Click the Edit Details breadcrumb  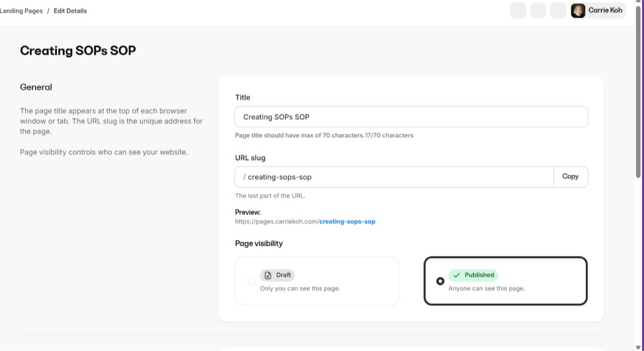(70, 11)
